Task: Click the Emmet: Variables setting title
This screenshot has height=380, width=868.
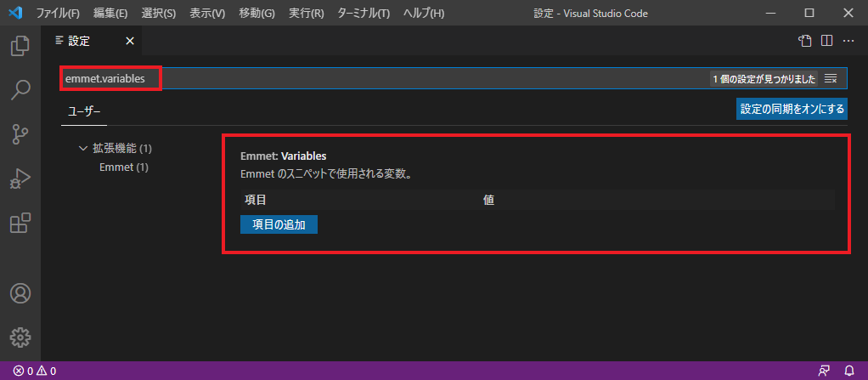Action: (x=284, y=156)
